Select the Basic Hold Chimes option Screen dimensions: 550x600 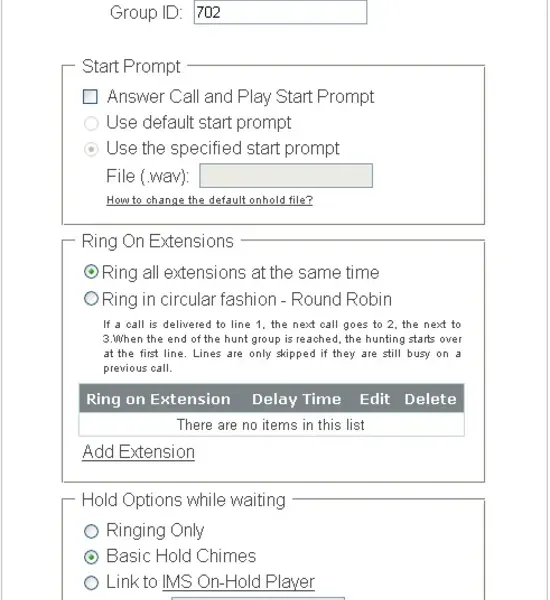(x=91, y=557)
